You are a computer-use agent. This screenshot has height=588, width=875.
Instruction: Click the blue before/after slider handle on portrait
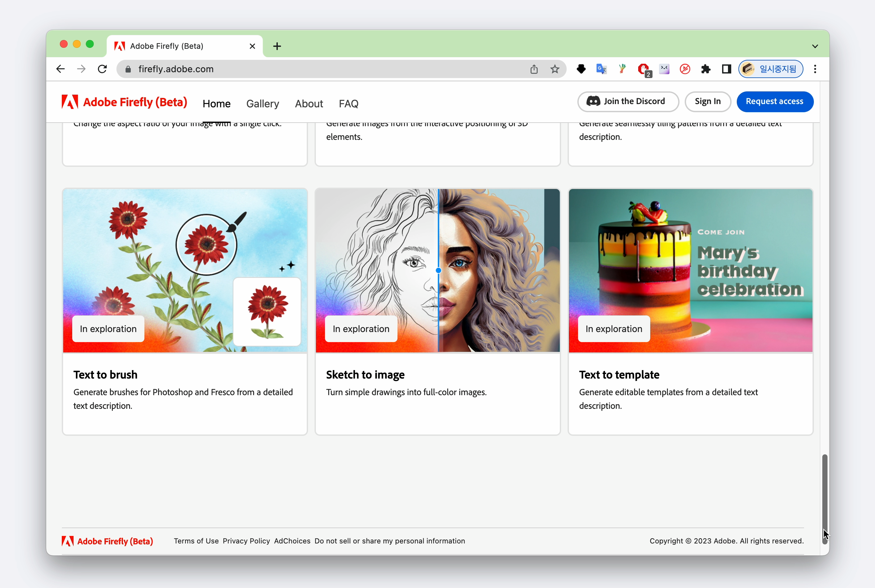[x=438, y=270]
